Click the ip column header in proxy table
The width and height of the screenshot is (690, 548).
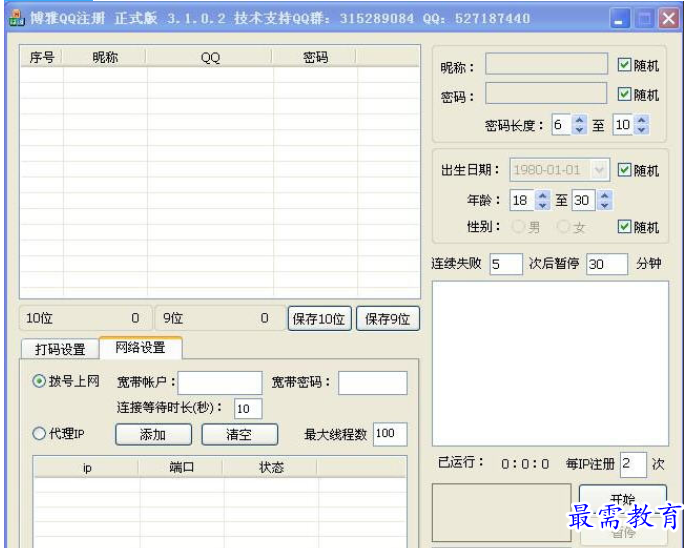87,467
